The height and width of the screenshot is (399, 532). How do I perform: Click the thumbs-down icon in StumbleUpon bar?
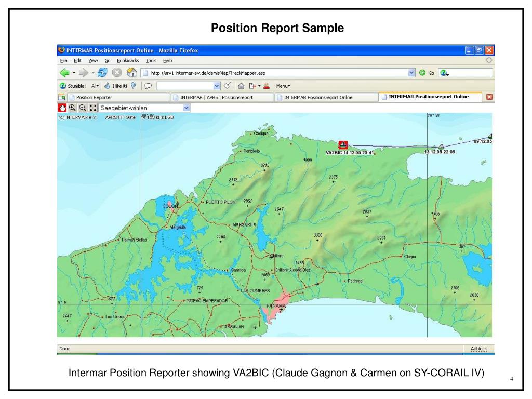(x=134, y=86)
